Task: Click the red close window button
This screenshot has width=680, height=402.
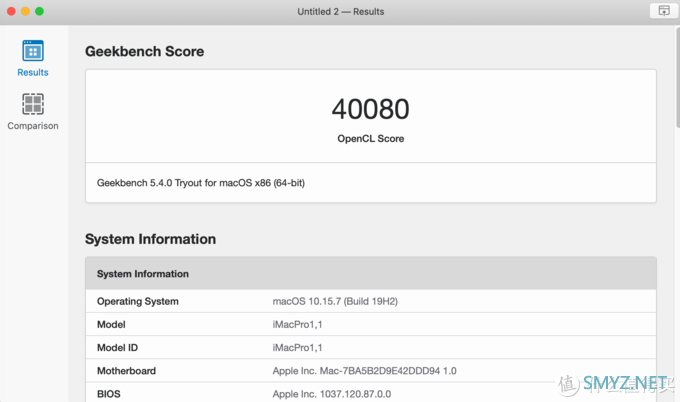Action: pyautogui.click(x=11, y=11)
